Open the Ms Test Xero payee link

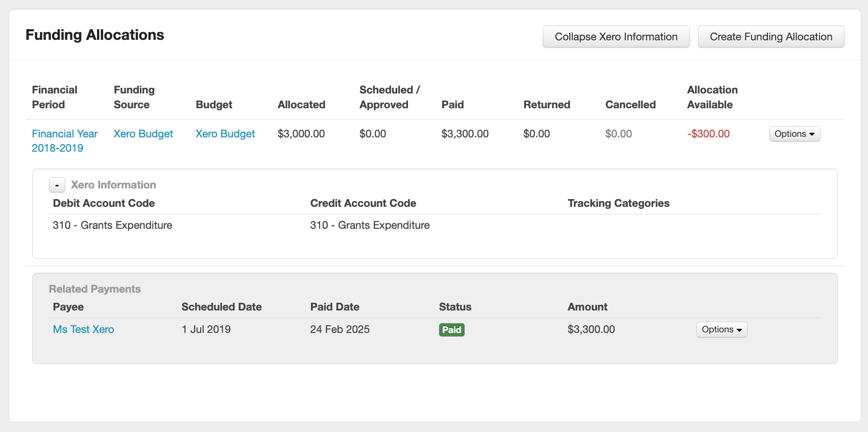[83, 329]
